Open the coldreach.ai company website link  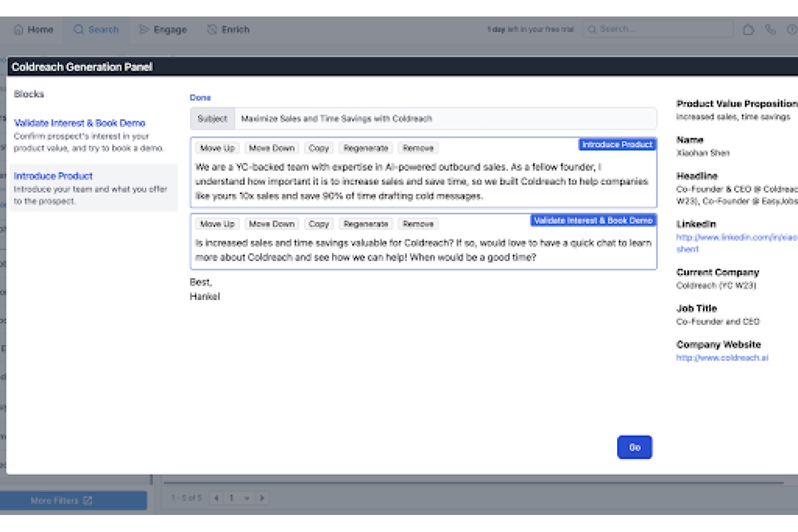coord(722,358)
